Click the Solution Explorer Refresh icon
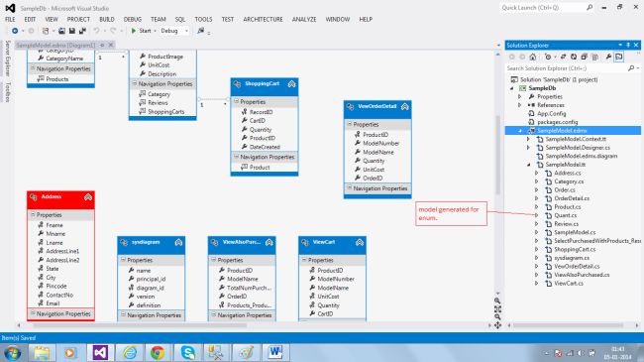 (574, 57)
